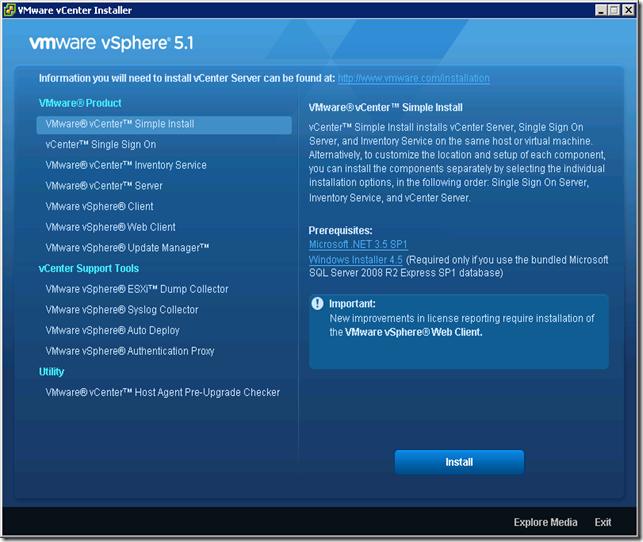643x542 pixels.
Task: Maximize the vCenter Installer window
Action: pos(614,10)
